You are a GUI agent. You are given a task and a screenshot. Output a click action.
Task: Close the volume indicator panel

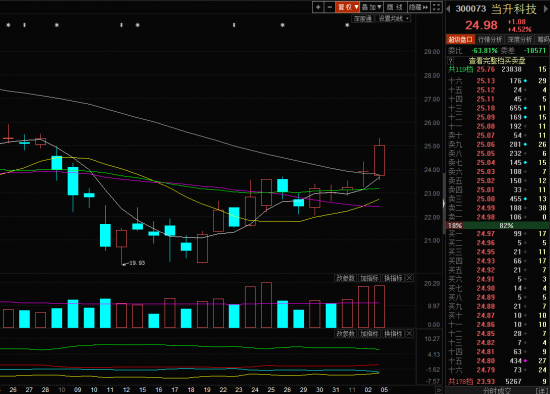(x=409, y=278)
